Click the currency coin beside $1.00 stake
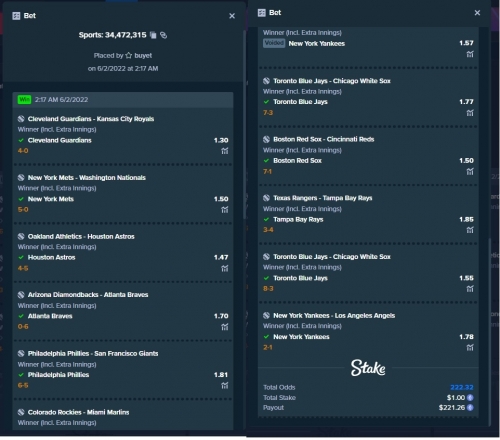Viewport: 500px width, 440px height. click(x=470, y=398)
